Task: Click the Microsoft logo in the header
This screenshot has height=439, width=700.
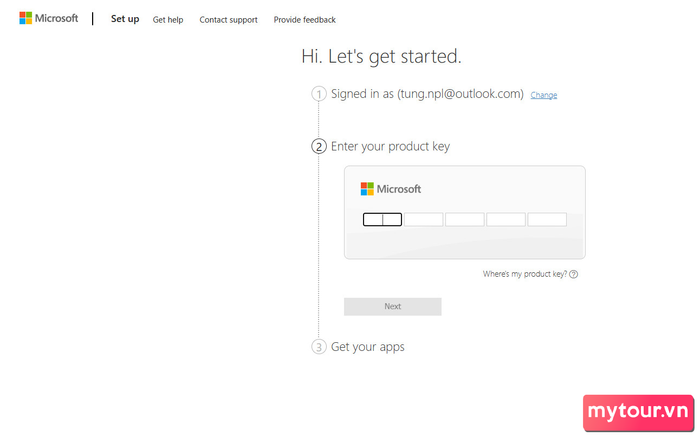Action: click(x=49, y=18)
